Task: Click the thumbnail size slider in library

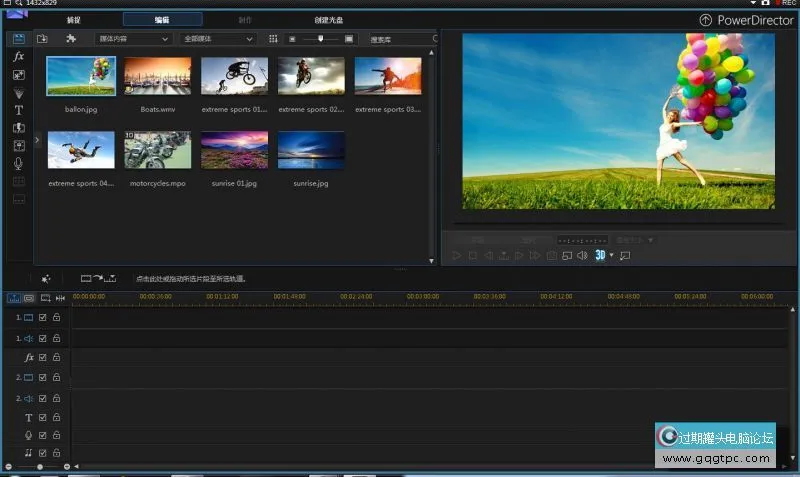Action: pos(320,39)
